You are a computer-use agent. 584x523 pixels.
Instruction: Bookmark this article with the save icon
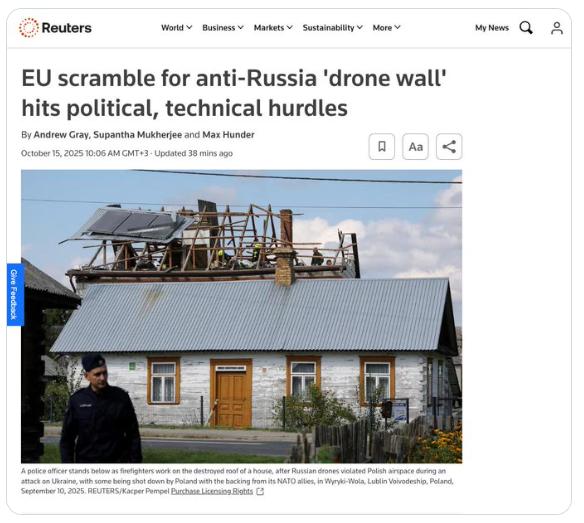click(382, 146)
